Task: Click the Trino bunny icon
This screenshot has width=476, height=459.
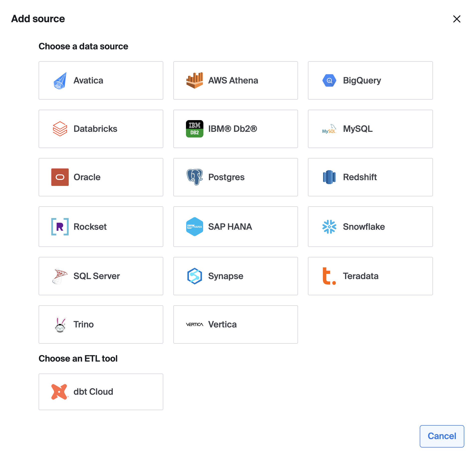Action: [60, 324]
